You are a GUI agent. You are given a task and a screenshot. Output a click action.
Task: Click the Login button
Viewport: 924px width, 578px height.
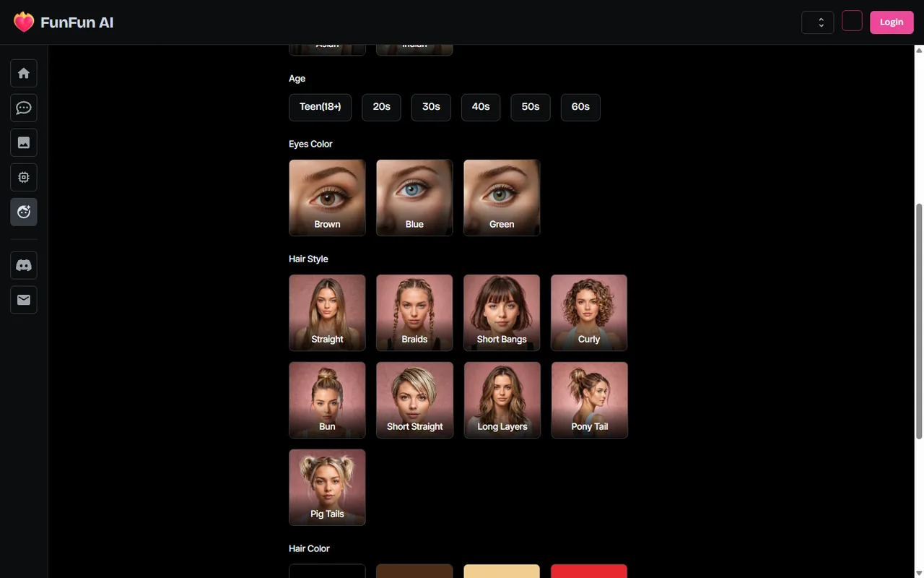[892, 22]
